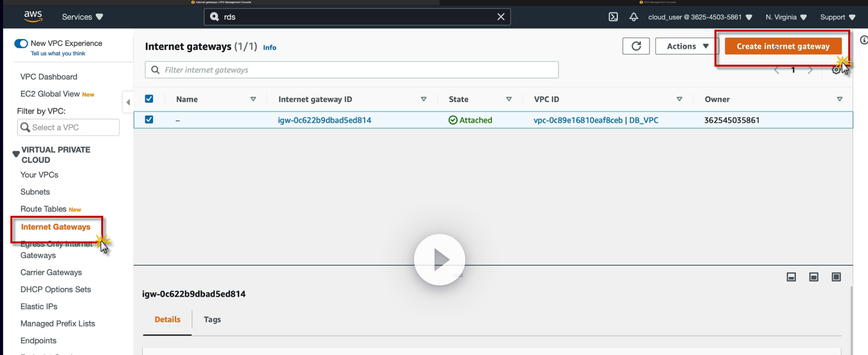Click the top rds search box
Image resolution: width=868 pixels, height=355 pixels.
[x=357, y=17]
